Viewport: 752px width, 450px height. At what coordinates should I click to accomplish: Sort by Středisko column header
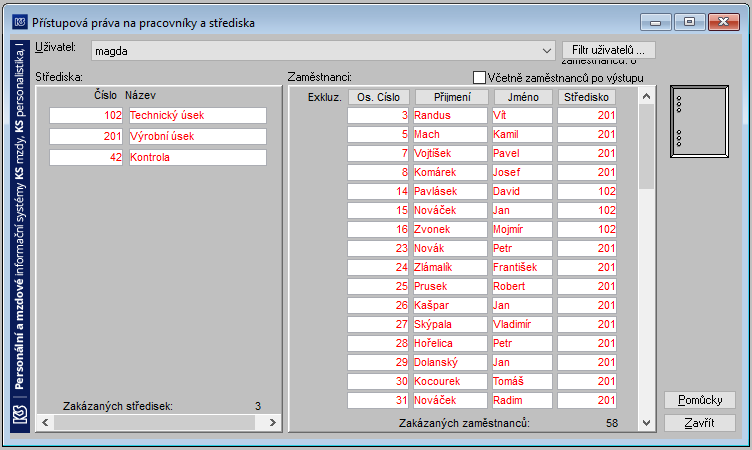tap(586, 97)
